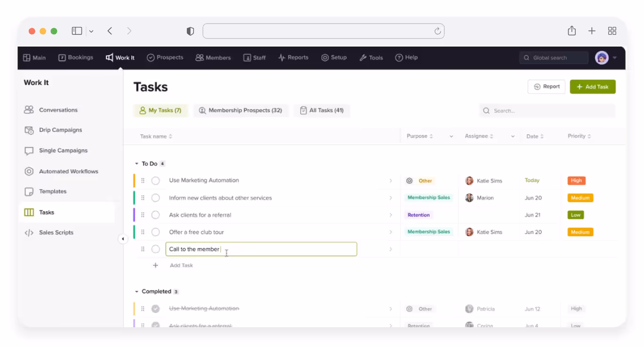644x347 pixels.
Task: Switch to Membership Prospects (32) tab
Action: coord(241,110)
